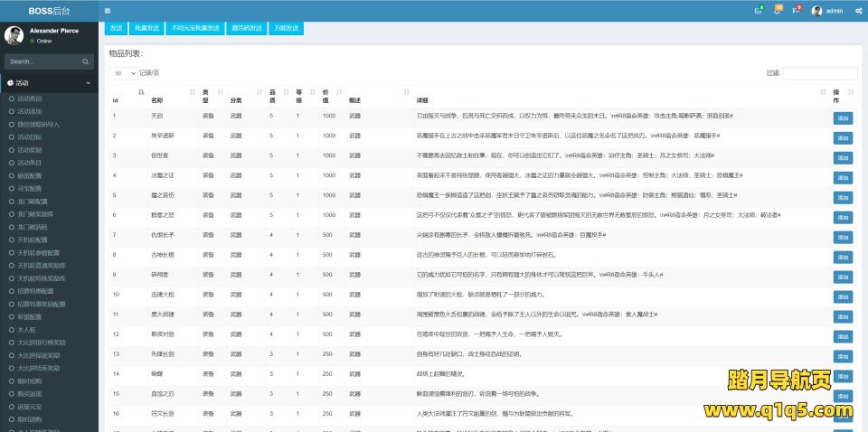Sort table by 名称 column sort icon

pos(192,92)
